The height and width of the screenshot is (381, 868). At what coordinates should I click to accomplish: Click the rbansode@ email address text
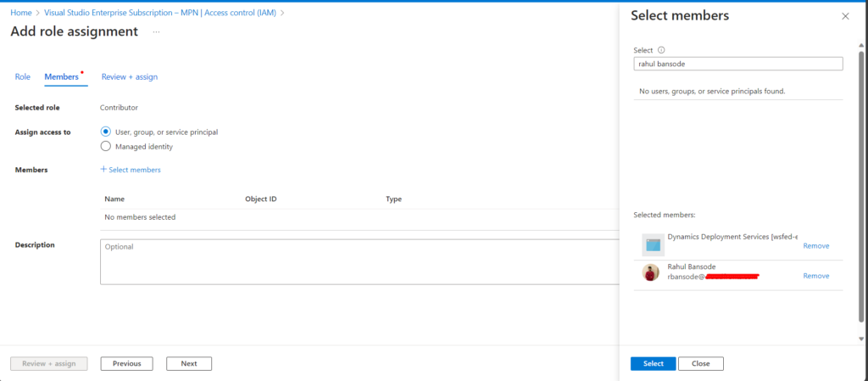(x=686, y=276)
